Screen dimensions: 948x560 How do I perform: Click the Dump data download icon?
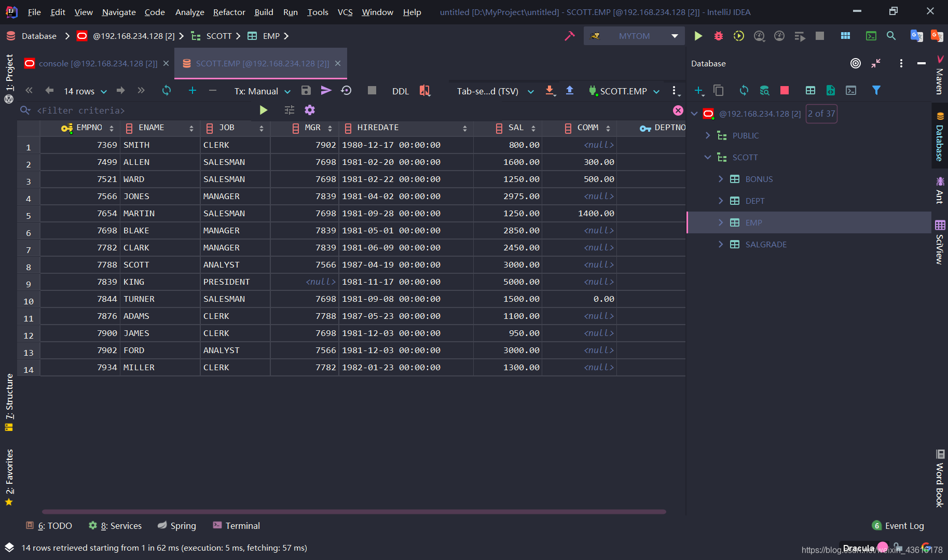[x=550, y=91]
